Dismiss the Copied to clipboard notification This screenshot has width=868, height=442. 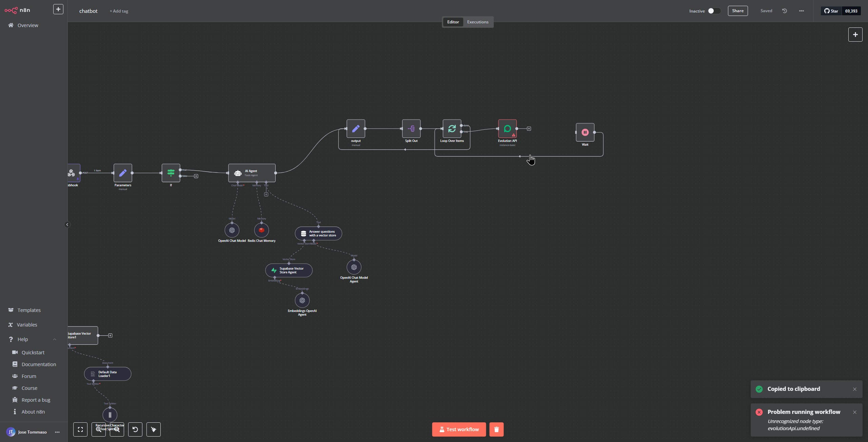(855, 389)
